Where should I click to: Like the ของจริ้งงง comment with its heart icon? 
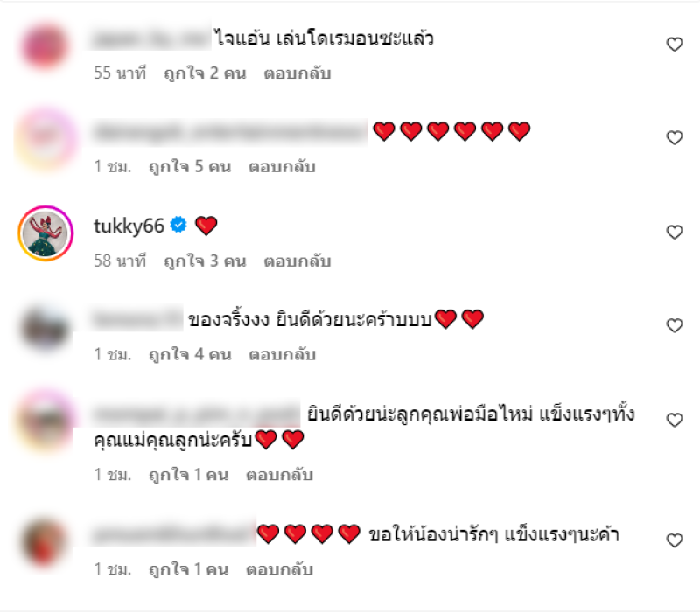[674, 325]
